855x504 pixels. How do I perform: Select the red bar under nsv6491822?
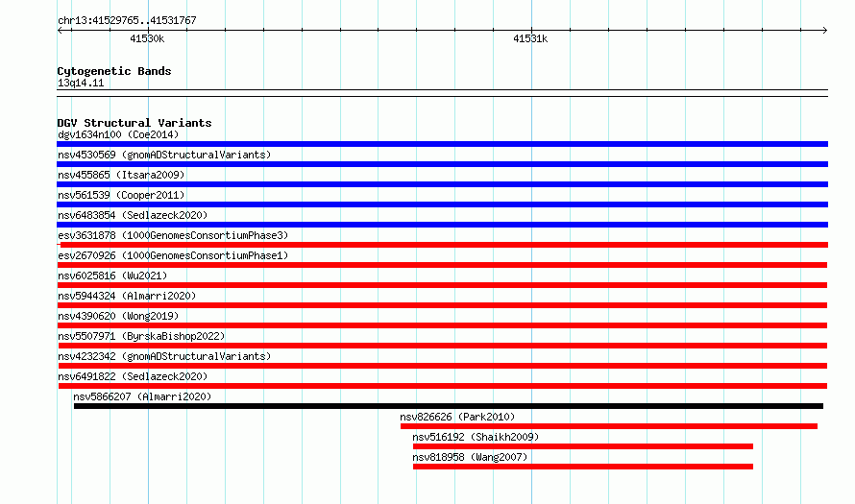tap(442, 386)
